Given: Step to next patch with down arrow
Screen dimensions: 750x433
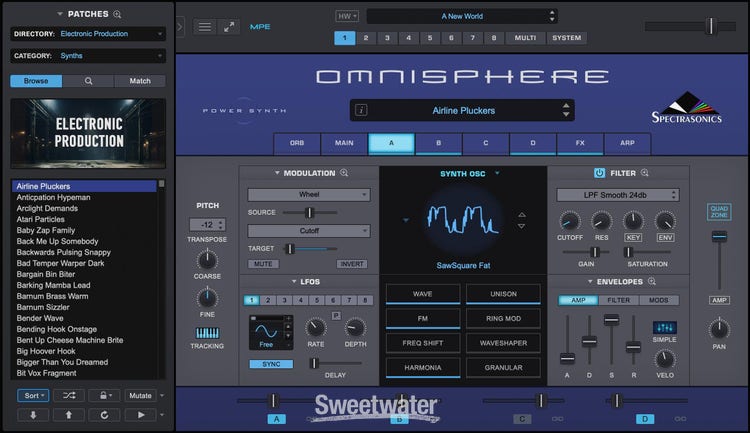Looking at the screenshot, I should pos(32,414).
